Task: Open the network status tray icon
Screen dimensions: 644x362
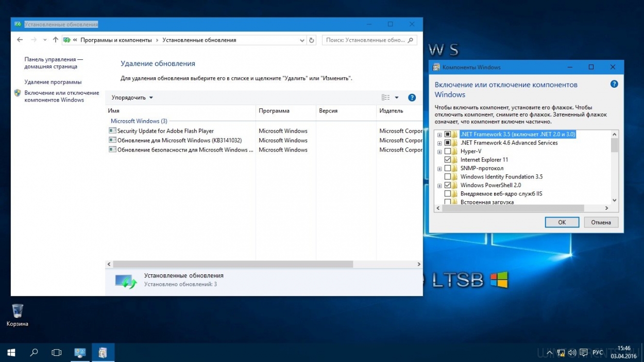Action: tap(562, 353)
